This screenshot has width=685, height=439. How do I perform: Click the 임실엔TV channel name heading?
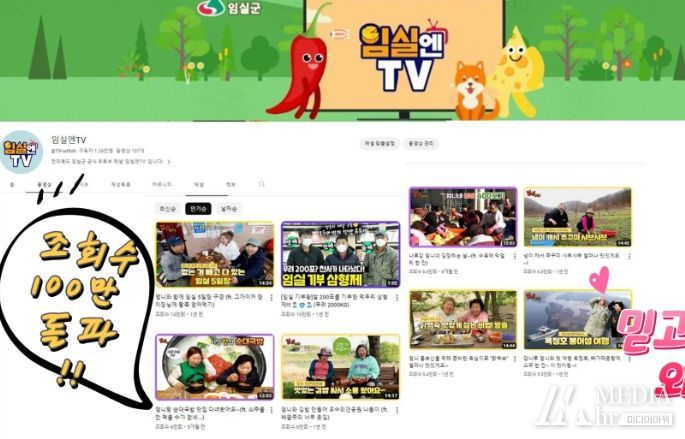coord(69,140)
